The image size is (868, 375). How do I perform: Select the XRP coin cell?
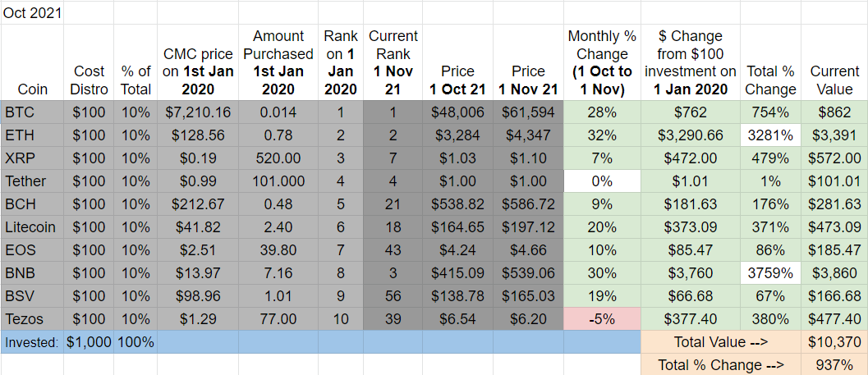coord(33,158)
